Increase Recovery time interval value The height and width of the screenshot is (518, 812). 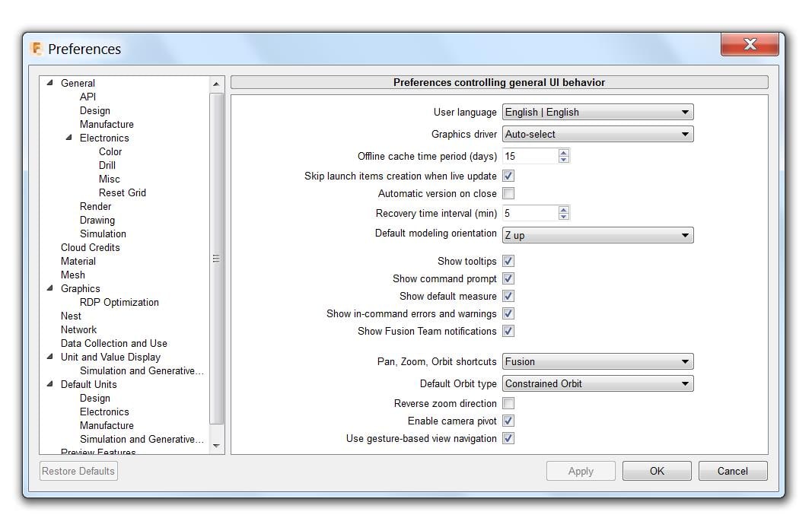point(564,210)
